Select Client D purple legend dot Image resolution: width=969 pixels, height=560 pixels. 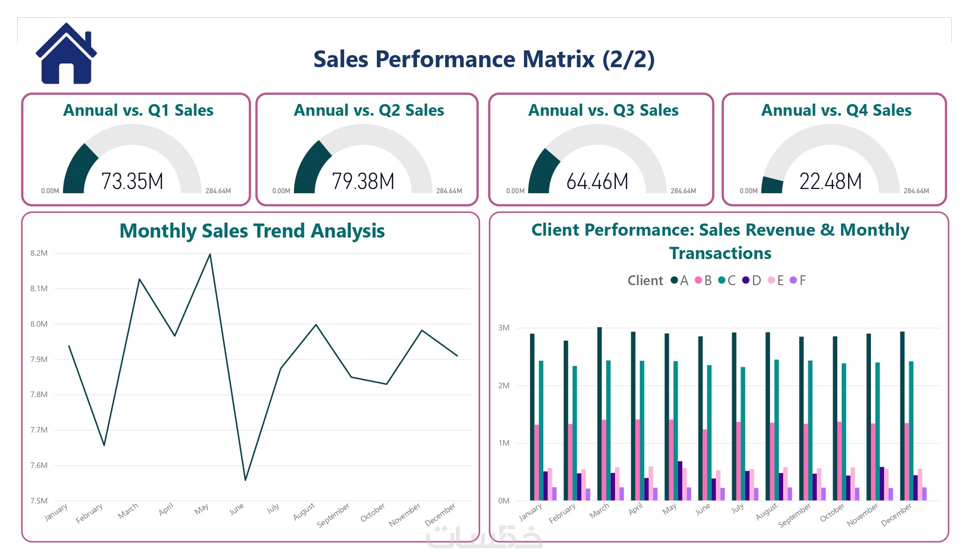pyautogui.click(x=746, y=280)
